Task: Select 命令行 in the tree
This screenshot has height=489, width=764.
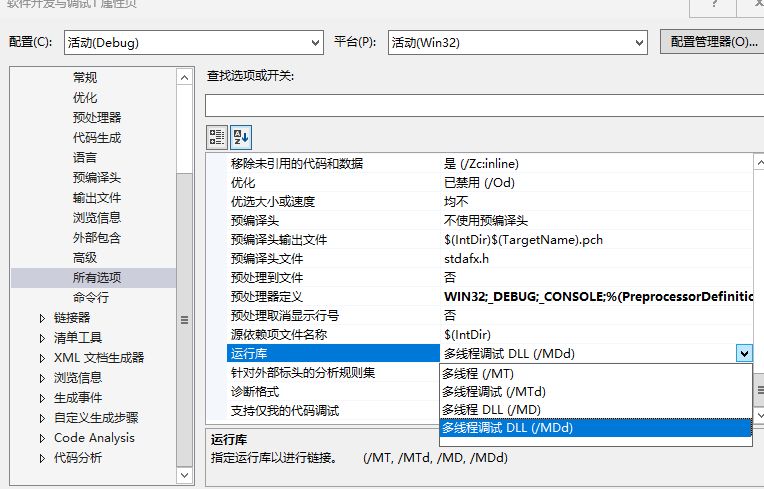Action: pos(90,297)
